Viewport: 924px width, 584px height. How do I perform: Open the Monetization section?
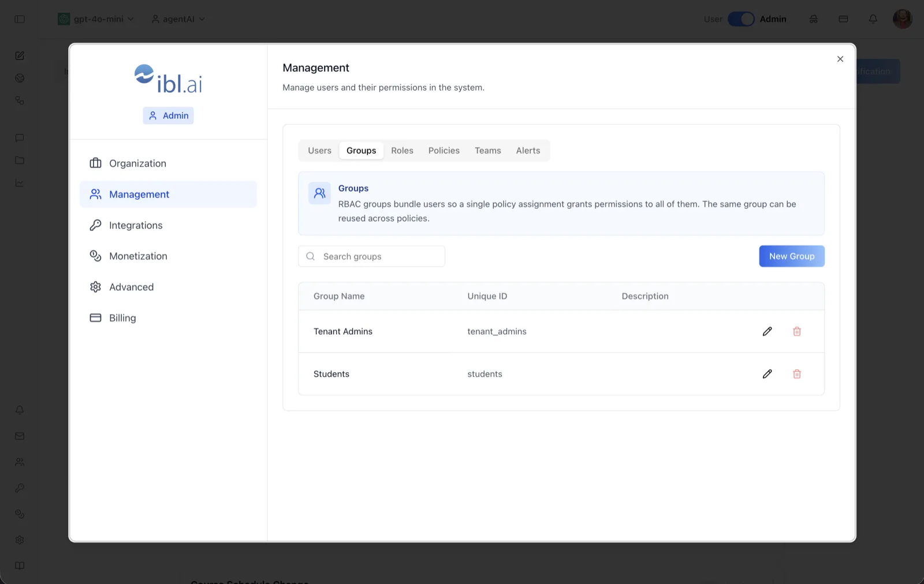click(x=168, y=256)
